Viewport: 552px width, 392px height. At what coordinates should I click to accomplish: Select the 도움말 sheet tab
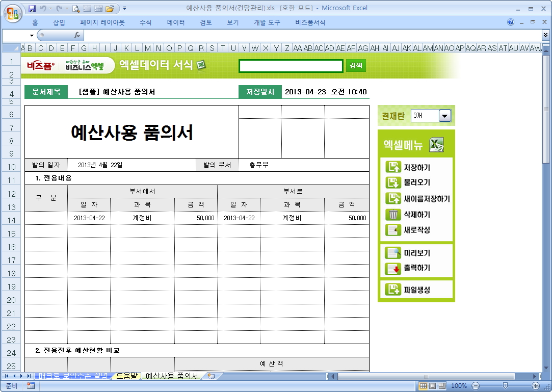click(x=127, y=376)
